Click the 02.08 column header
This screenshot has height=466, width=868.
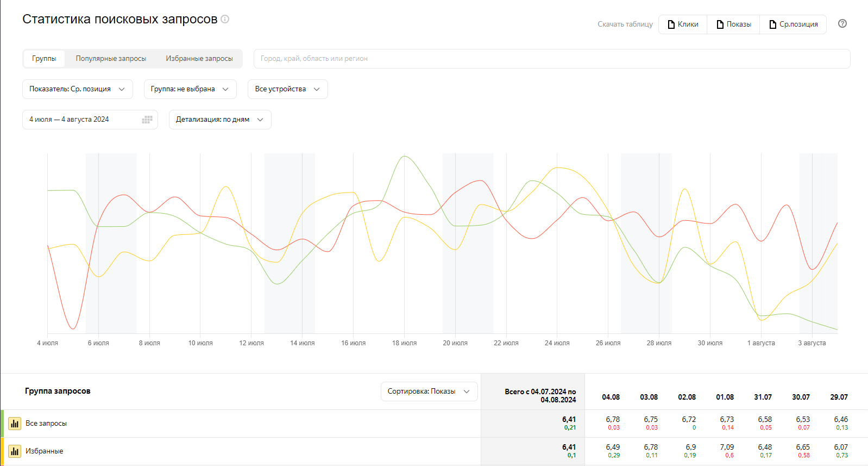click(687, 397)
